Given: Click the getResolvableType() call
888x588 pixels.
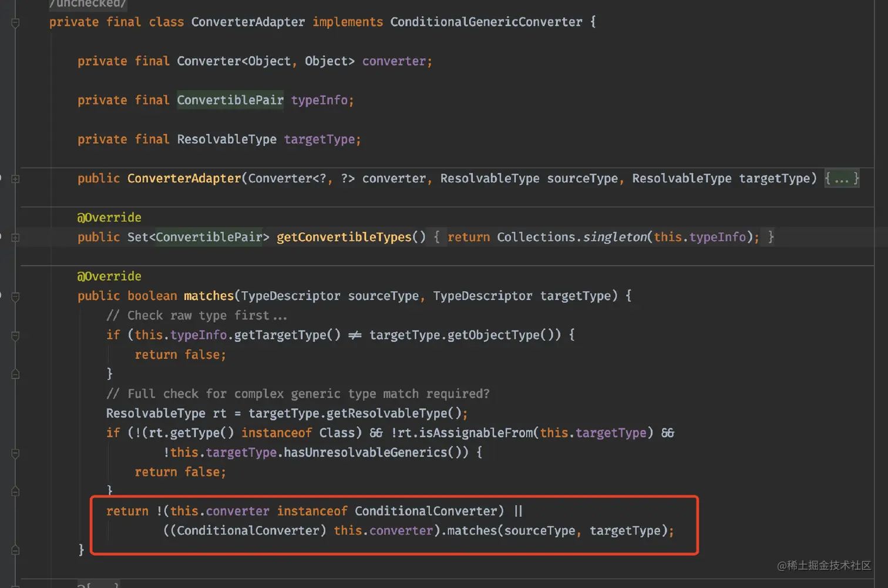Looking at the screenshot, I should click(394, 414).
